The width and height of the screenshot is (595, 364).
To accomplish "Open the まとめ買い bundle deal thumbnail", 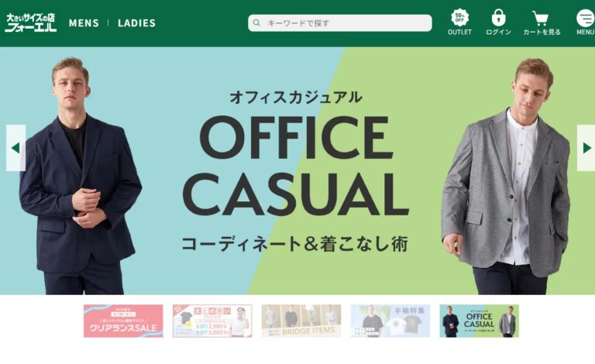I will [212, 321].
